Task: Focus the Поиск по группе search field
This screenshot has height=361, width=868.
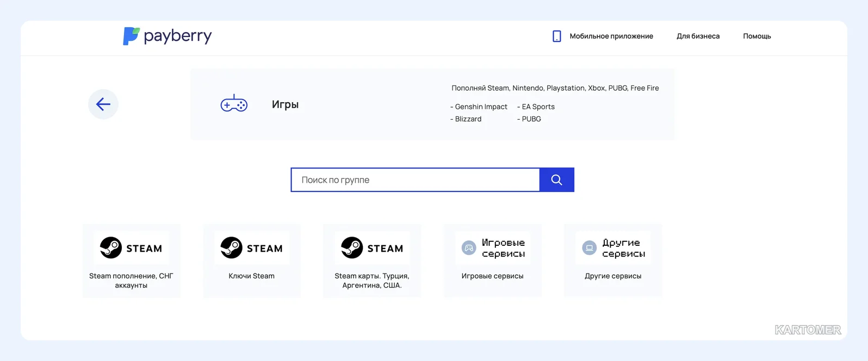Action: coord(416,180)
